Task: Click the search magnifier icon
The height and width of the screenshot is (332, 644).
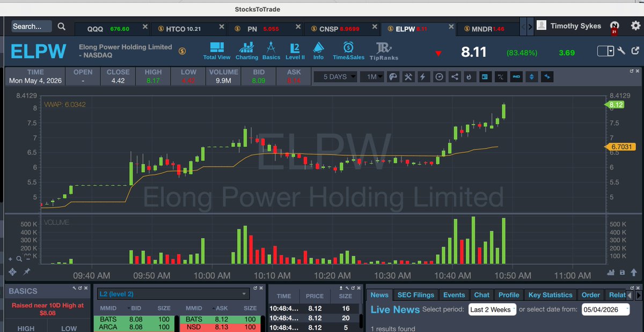Action: (x=62, y=26)
